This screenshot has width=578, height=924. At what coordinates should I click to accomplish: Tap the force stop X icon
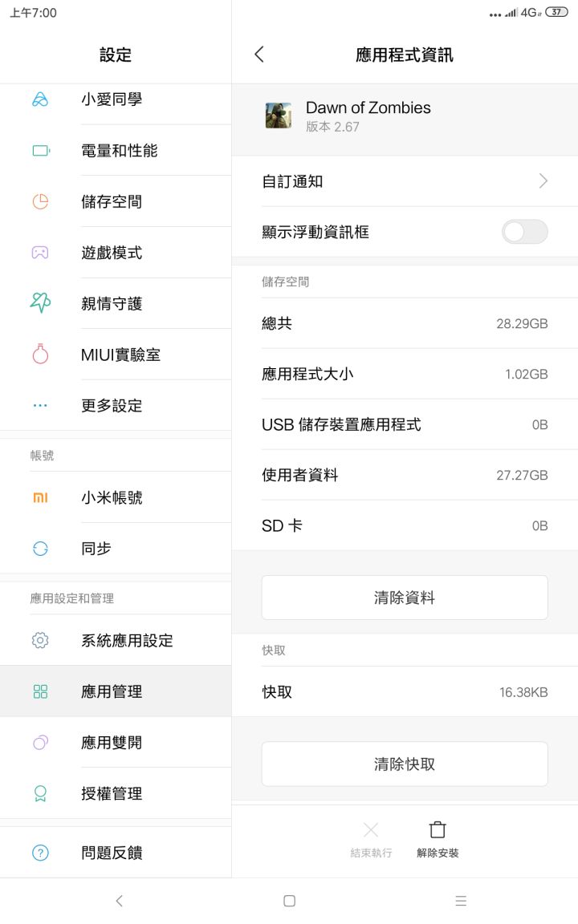[371, 830]
